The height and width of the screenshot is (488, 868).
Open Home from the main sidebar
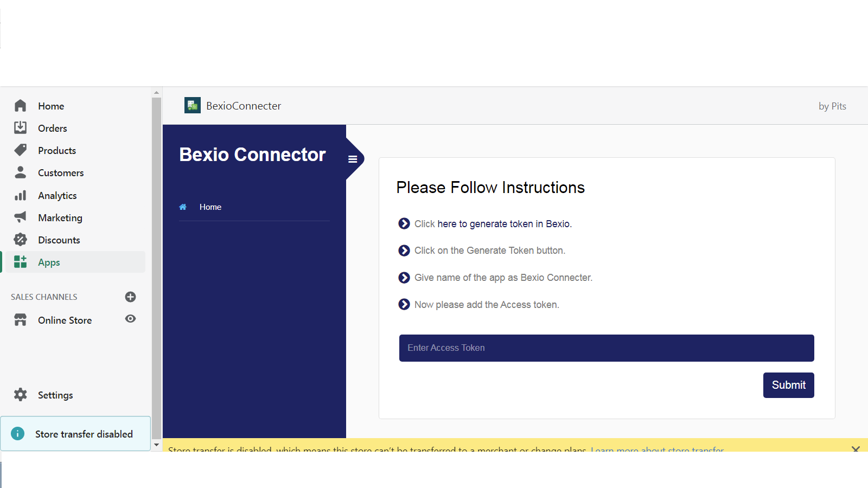[20, 106]
